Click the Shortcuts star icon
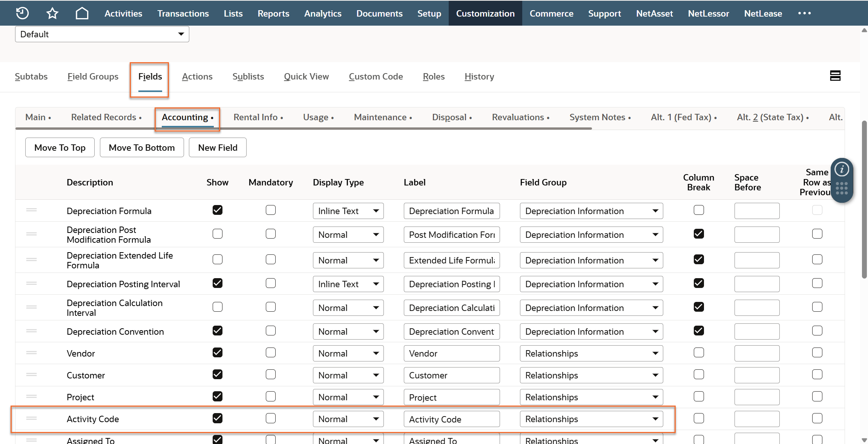This screenshot has width=868, height=444. [x=52, y=13]
